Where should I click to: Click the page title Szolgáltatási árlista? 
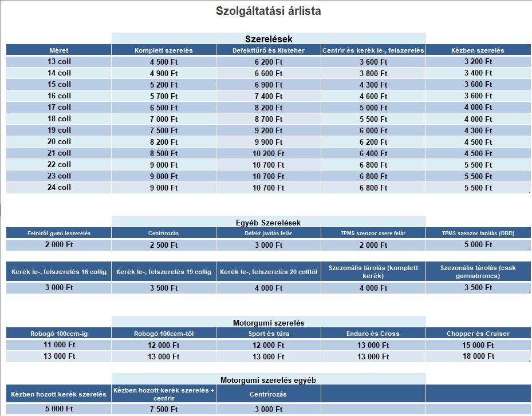[x=268, y=11]
